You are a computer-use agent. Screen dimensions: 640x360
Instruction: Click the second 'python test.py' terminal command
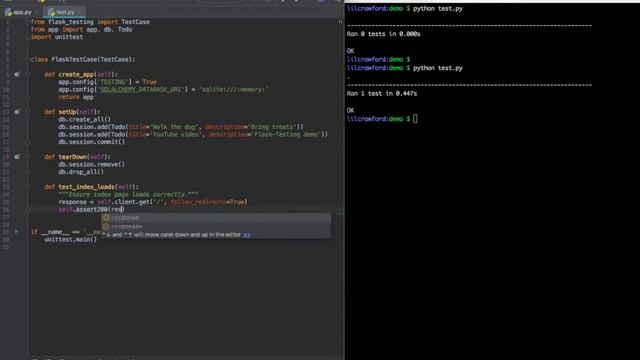point(438,68)
